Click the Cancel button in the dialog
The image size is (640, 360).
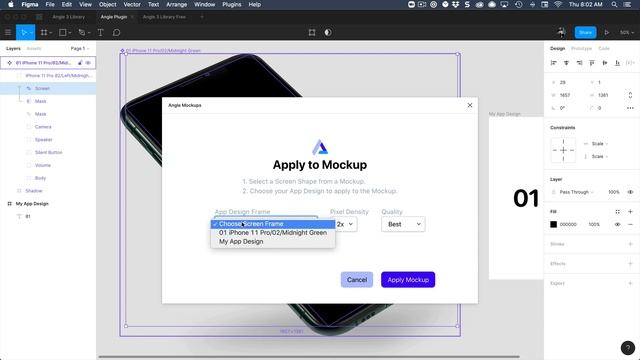pyautogui.click(x=357, y=280)
